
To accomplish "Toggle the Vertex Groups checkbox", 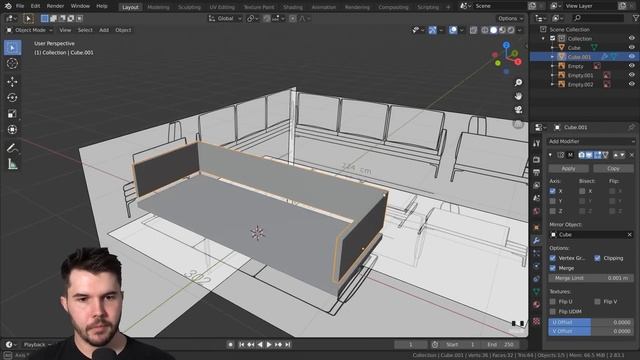I will (x=553, y=258).
